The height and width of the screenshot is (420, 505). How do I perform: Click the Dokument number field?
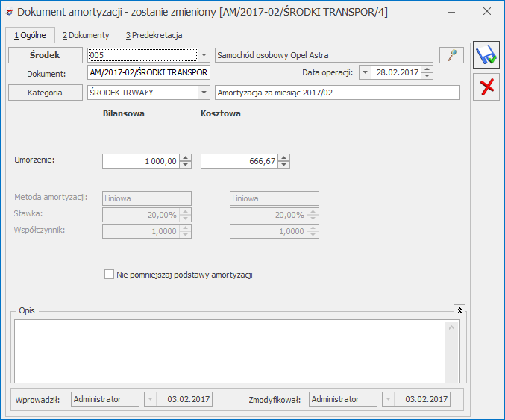[148, 72]
